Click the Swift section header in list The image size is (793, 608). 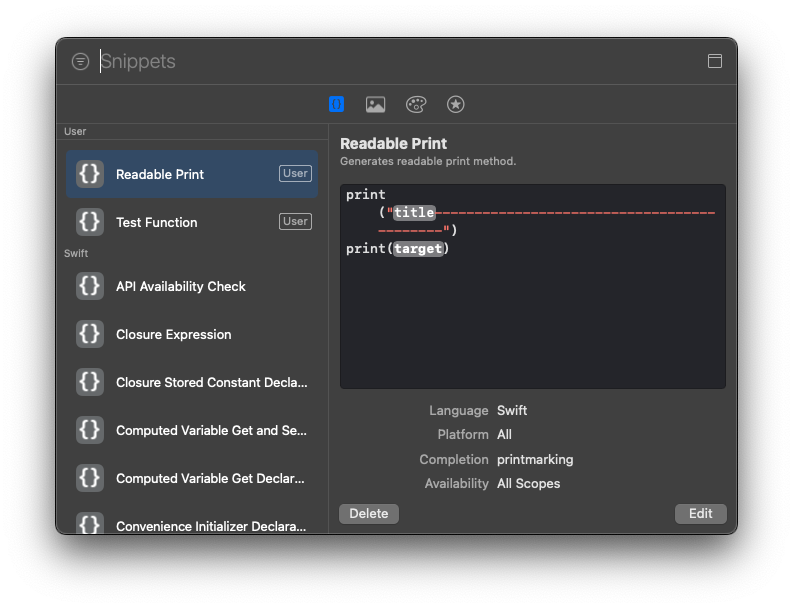[76, 253]
